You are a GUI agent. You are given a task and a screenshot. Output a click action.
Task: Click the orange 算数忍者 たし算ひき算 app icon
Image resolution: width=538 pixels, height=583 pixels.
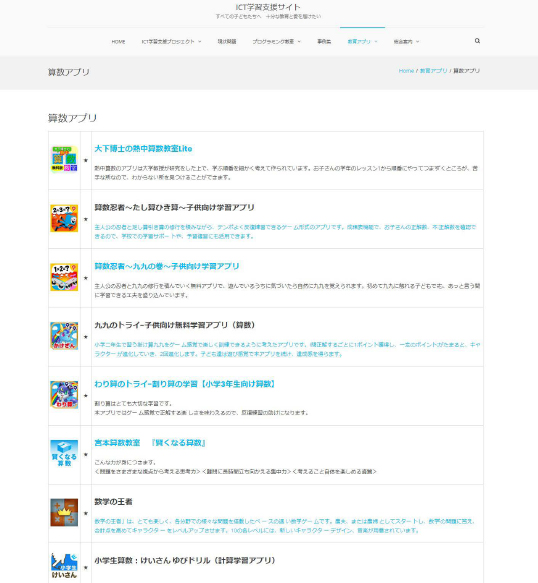(64, 218)
